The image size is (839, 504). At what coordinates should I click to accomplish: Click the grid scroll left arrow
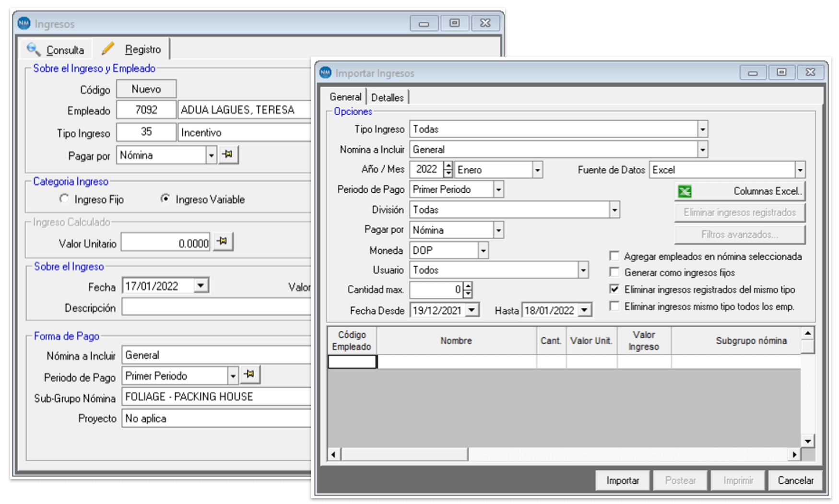pos(334,454)
